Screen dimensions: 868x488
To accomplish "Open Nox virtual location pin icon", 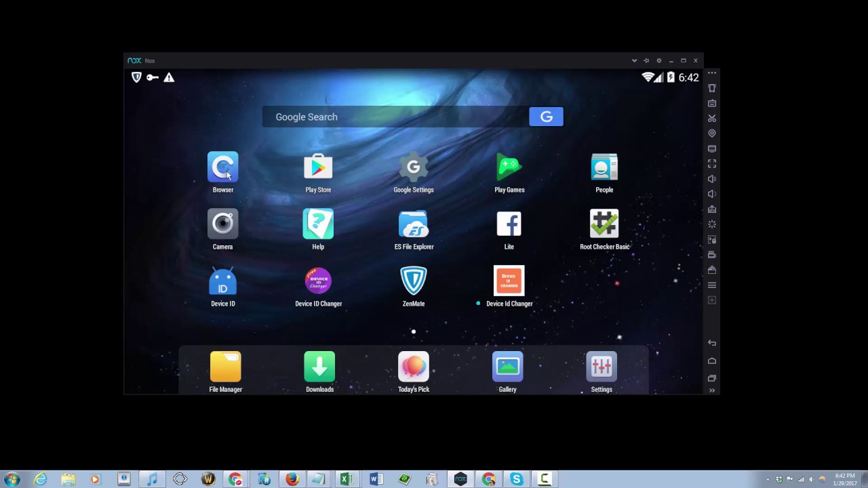I will (712, 134).
